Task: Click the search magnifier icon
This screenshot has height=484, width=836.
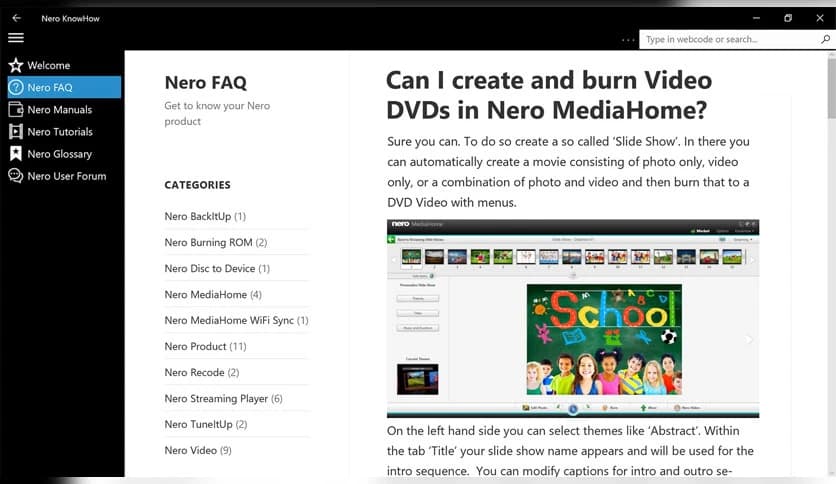Action: click(824, 40)
